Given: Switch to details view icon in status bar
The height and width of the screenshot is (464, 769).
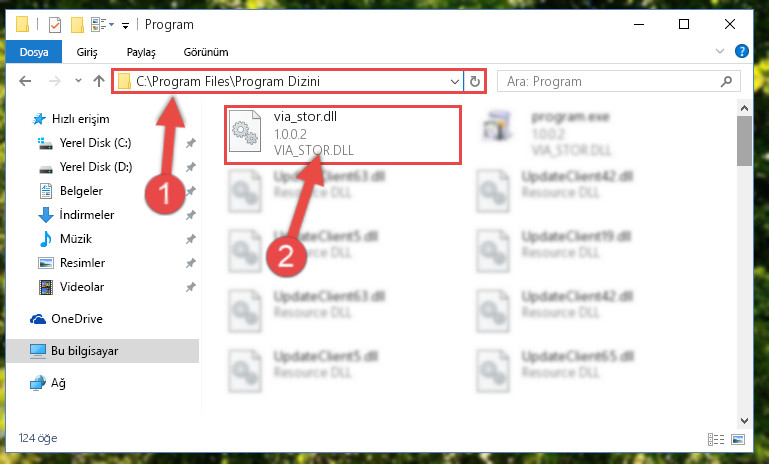Looking at the screenshot, I should 716,439.
